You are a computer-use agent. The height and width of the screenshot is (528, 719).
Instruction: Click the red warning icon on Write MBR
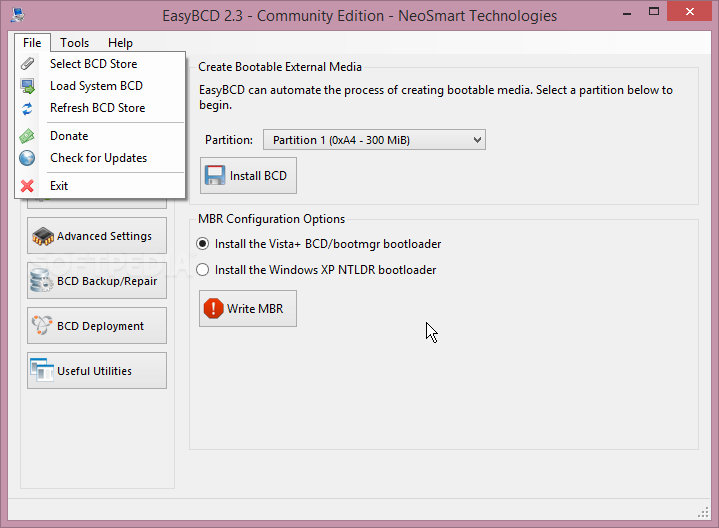pyautogui.click(x=214, y=308)
